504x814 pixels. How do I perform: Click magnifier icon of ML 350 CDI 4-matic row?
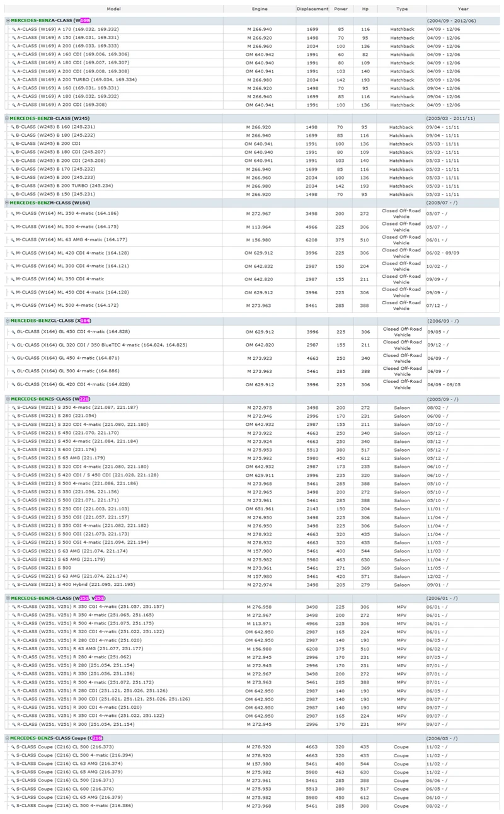pos(13,278)
